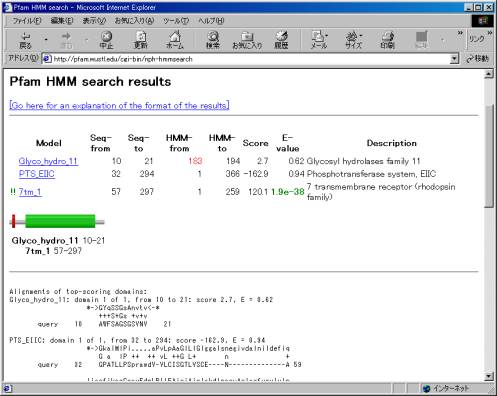The height and width of the screenshot is (396, 497).
Task: Click the vertical scrollbar thumb
Action: pos(488,155)
